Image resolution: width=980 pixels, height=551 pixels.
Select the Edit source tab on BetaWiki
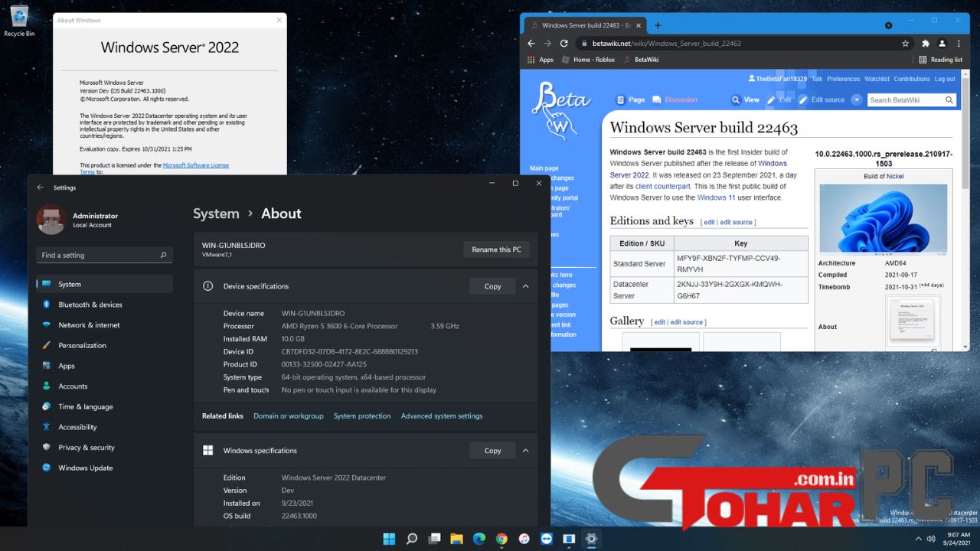click(822, 99)
